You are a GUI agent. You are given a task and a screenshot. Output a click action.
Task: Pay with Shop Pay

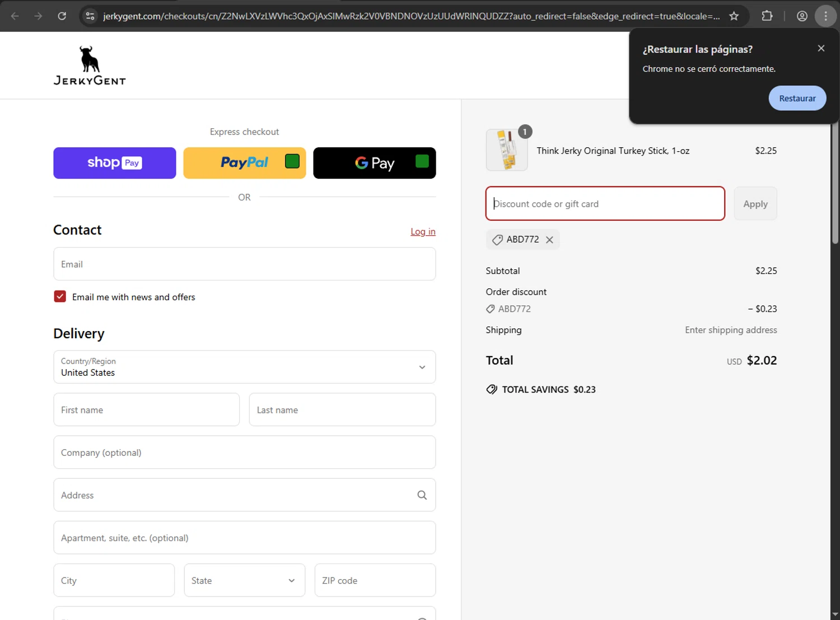coord(115,163)
